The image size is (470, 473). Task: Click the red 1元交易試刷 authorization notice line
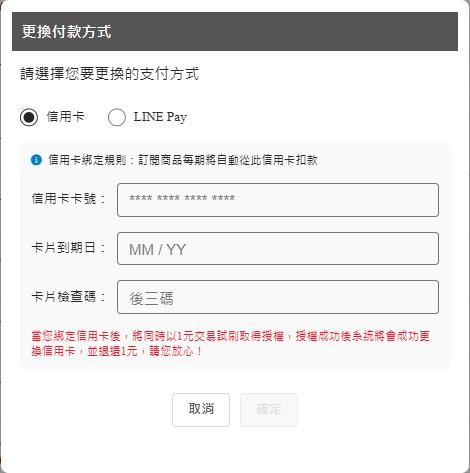(230, 336)
